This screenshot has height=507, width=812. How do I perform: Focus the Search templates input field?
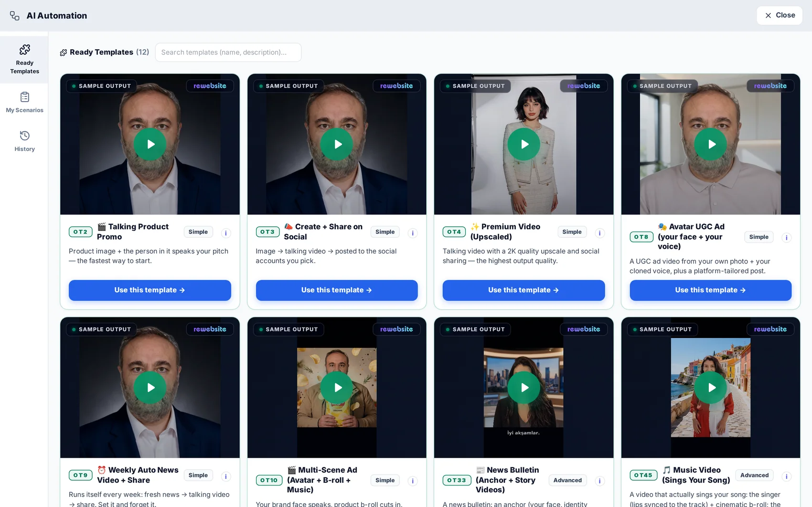[228, 53]
